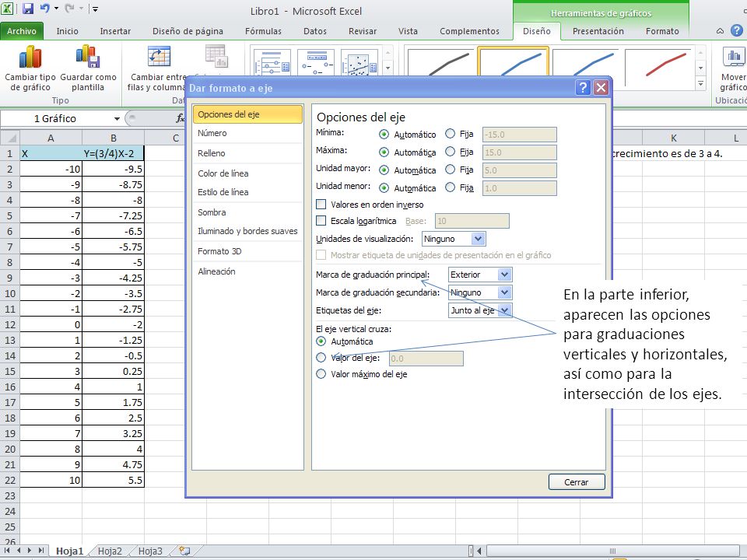
Task: Select Fija for Máxima
Action: coord(451,152)
